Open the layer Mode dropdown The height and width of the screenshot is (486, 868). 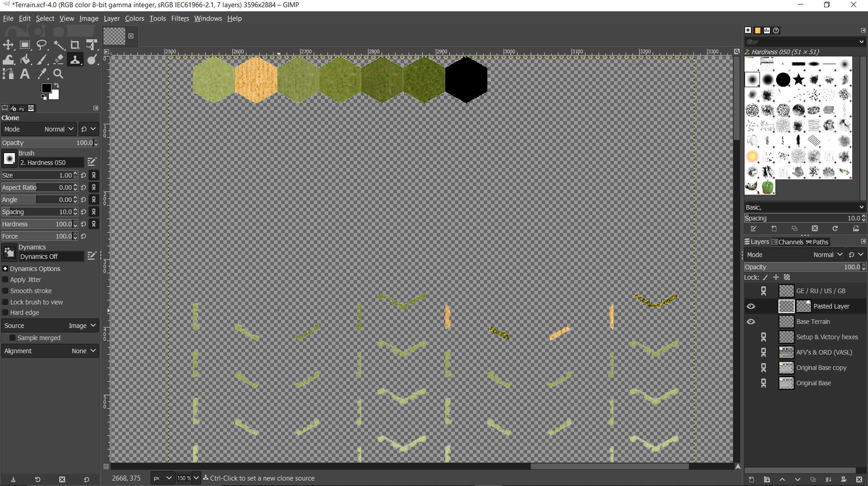click(x=794, y=255)
